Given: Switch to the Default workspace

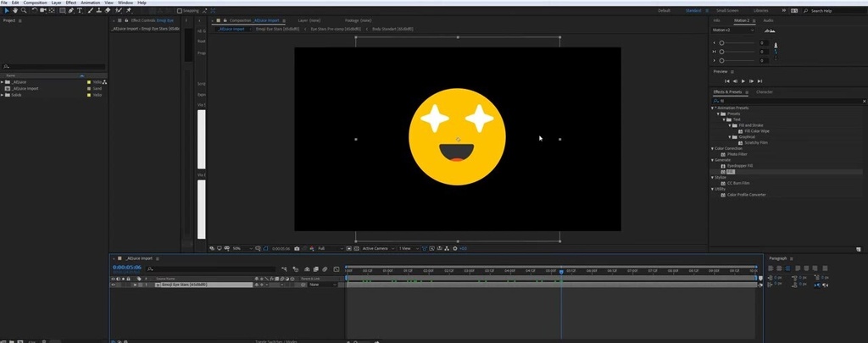Looking at the screenshot, I should (x=664, y=10).
